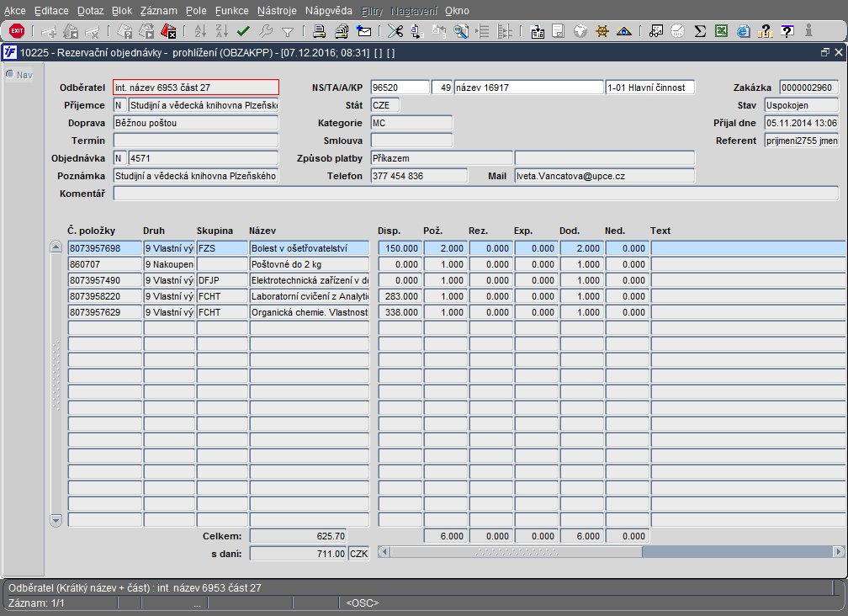Viewport: 848px width, 616px height.
Task: Click the info 'i' icon
Action: coord(808,31)
